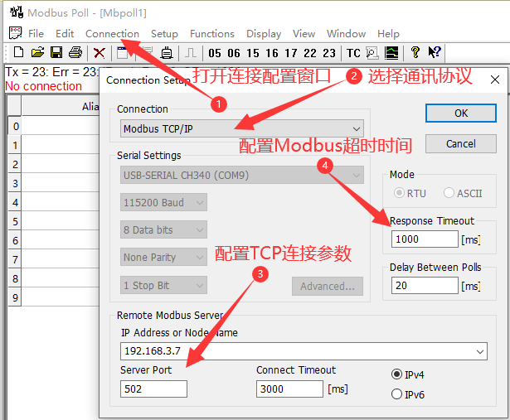Close the Connection Setup dialog
Screen dimensions: 510x420
point(495,80)
